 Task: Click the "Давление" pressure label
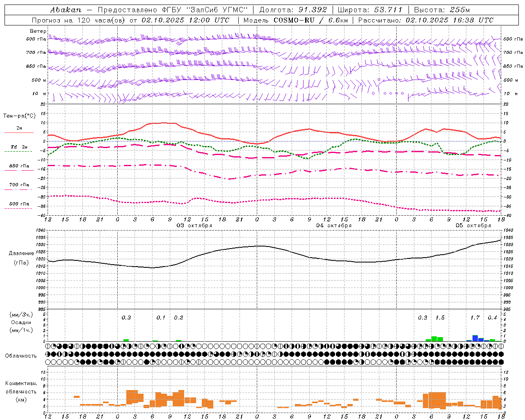21,253
